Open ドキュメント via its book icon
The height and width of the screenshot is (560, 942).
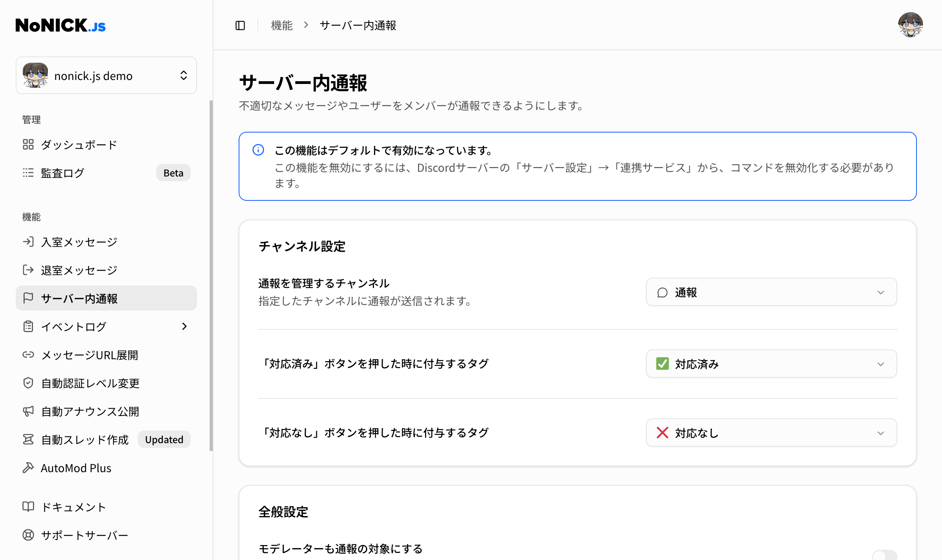(28, 507)
